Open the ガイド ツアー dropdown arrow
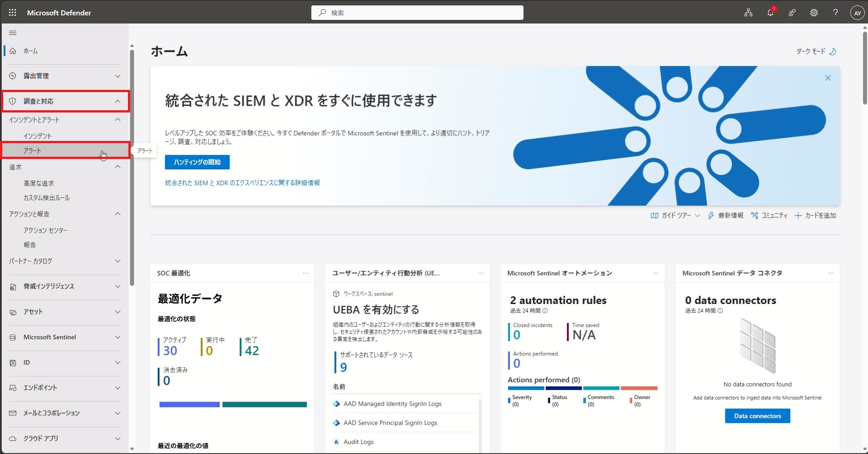Image resolution: width=868 pixels, height=454 pixels. pos(697,215)
